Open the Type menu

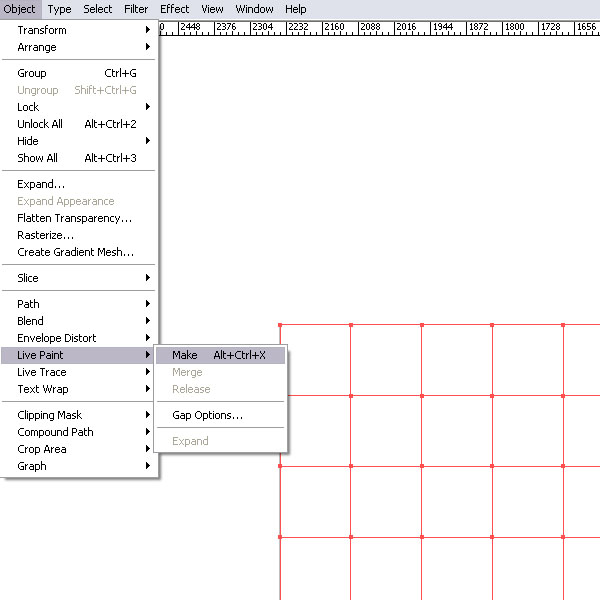pyautogui.click(x=59, y=9)
